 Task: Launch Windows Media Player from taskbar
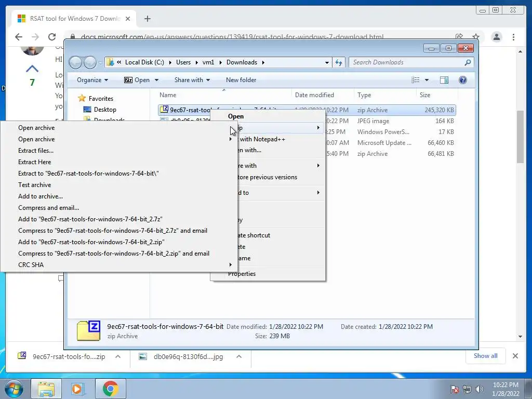[x=78, y=389]
